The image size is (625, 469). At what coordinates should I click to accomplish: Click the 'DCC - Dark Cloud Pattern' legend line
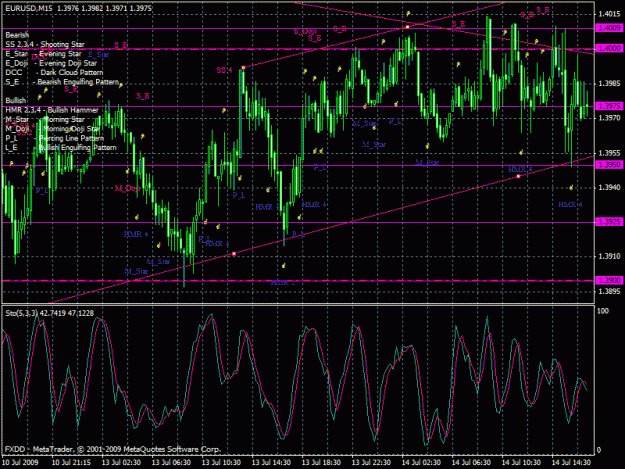(x=54, y=73)
